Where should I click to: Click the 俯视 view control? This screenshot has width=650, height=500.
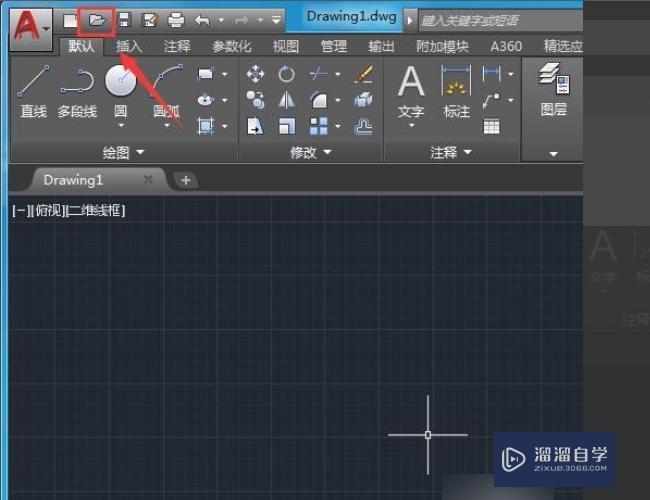(x=49, y=211)
